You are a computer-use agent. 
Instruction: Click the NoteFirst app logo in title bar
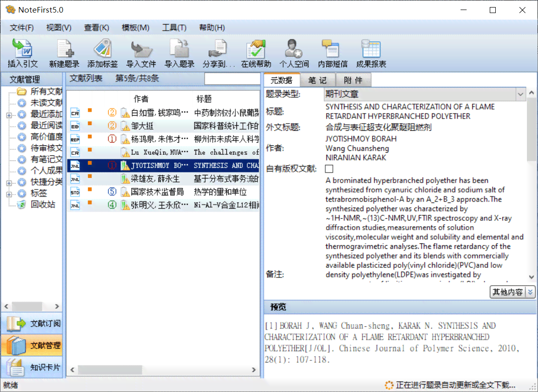(10, 10)
